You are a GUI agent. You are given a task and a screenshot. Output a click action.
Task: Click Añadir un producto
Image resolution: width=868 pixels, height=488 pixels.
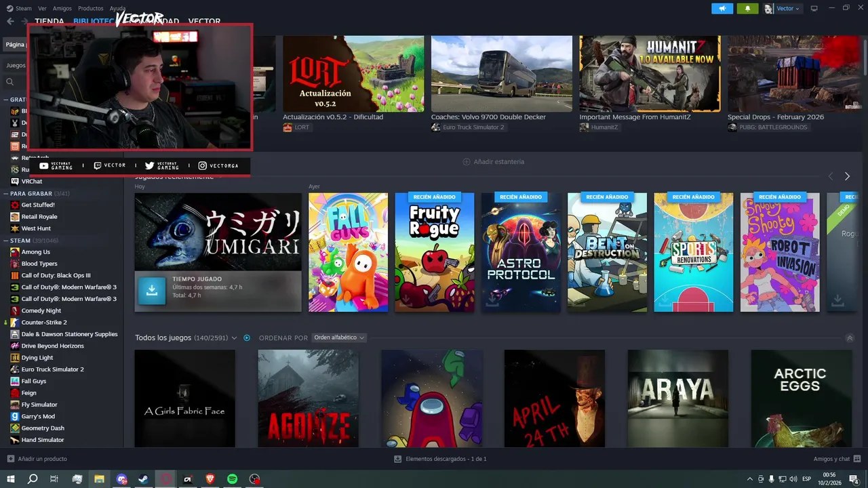(x=37, y=459)
